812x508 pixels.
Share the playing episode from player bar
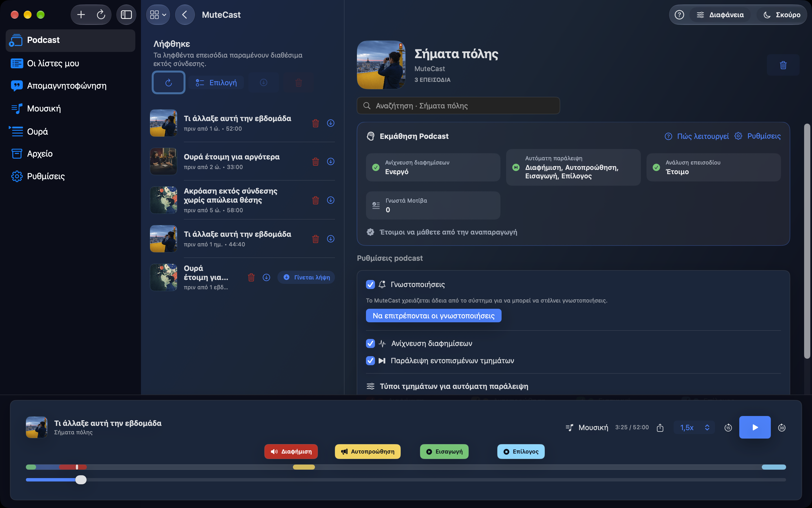click(x=660, y=427)
